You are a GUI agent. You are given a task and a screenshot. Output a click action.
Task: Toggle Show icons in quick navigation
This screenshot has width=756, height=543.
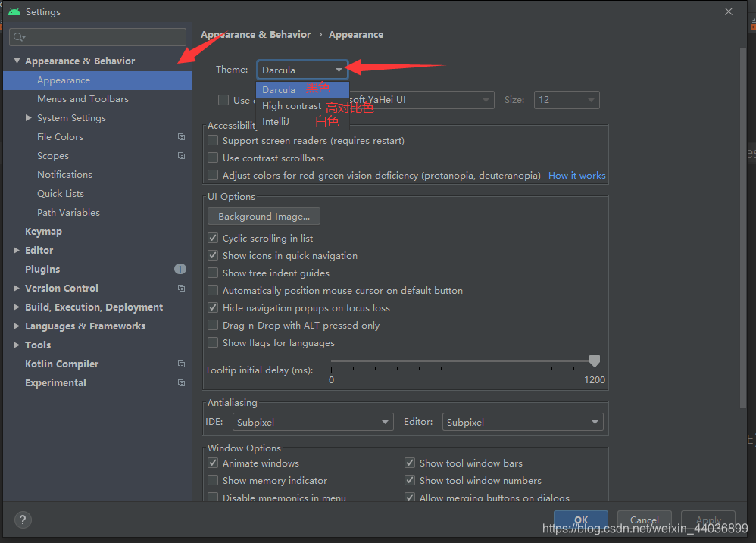click(x=213, y=255)
